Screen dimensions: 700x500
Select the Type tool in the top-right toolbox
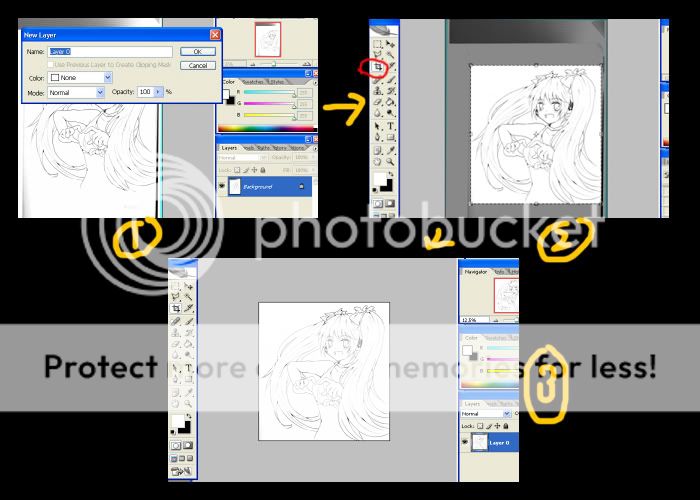pos(391,126)
